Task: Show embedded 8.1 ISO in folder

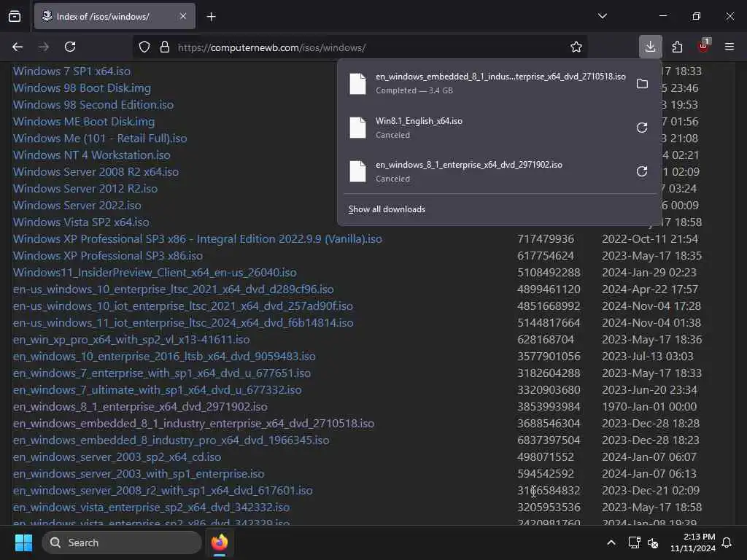Action: pos(642,84)
